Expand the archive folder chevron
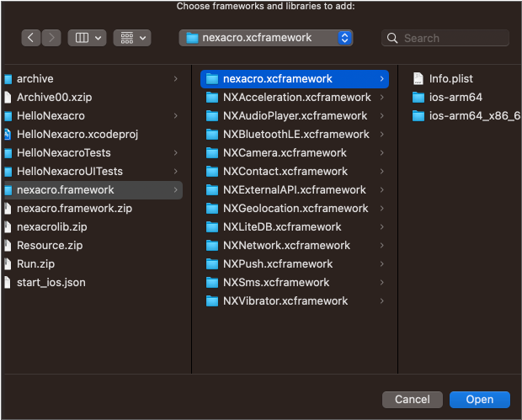Image resolution: width=522 pixels, height=420 pixels. (x=175, y=78)
